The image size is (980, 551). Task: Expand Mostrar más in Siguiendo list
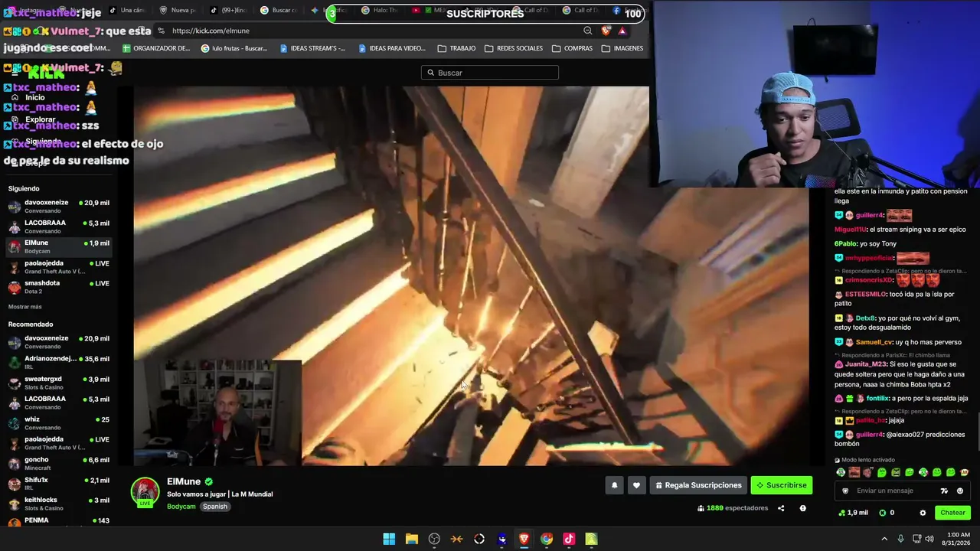point(25,307)
